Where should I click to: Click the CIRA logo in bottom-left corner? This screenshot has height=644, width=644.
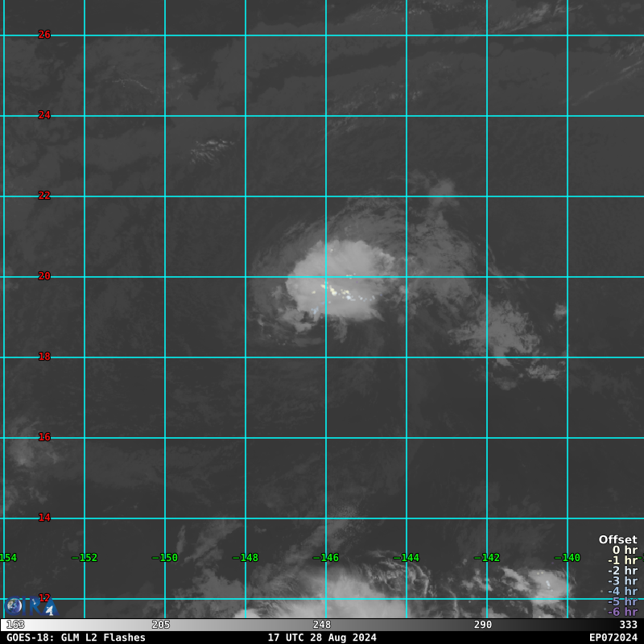coord(31,605)
